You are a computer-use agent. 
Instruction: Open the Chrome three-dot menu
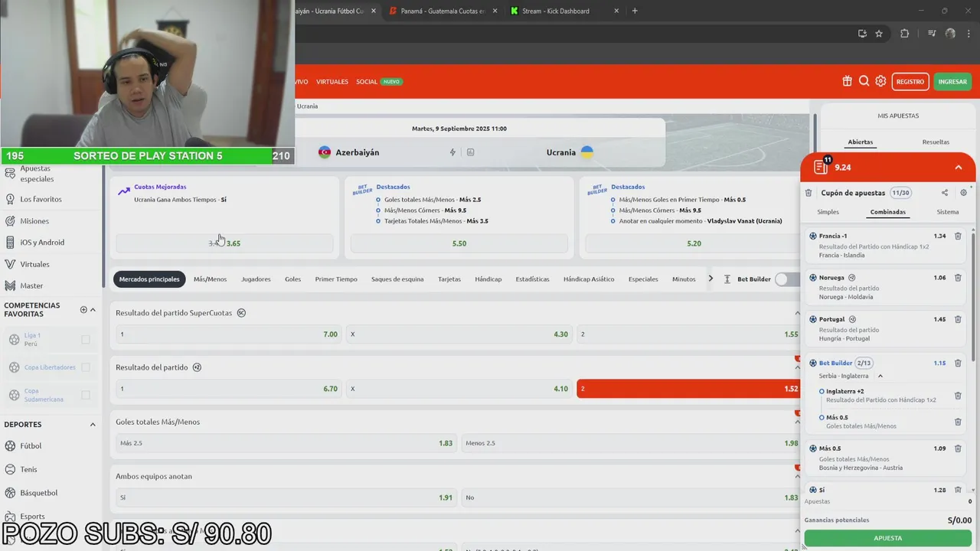(x=969, y=34)
